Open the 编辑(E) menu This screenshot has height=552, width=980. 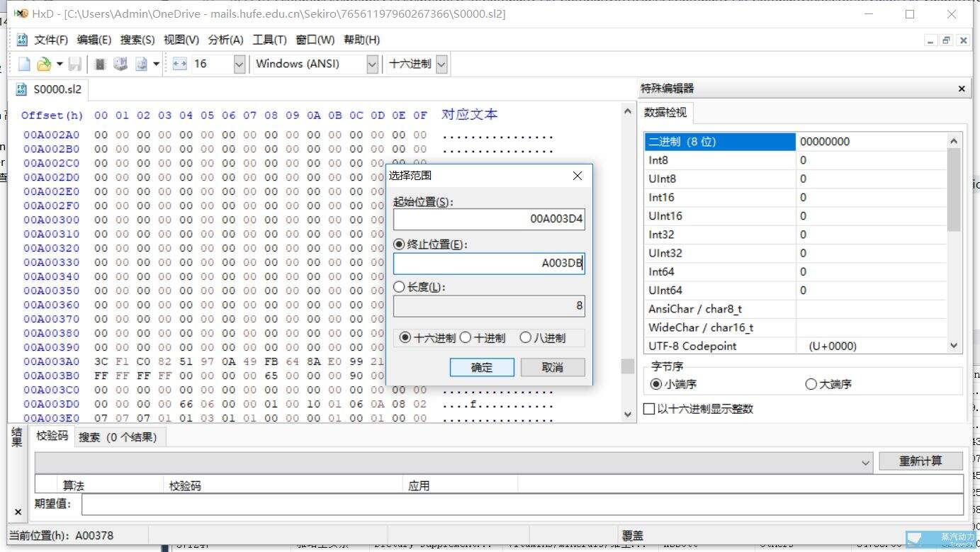[x=94, y=40]
